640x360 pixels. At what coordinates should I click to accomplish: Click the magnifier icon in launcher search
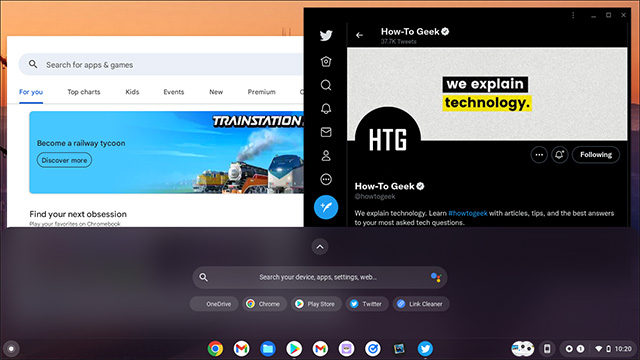click(203, 277)
